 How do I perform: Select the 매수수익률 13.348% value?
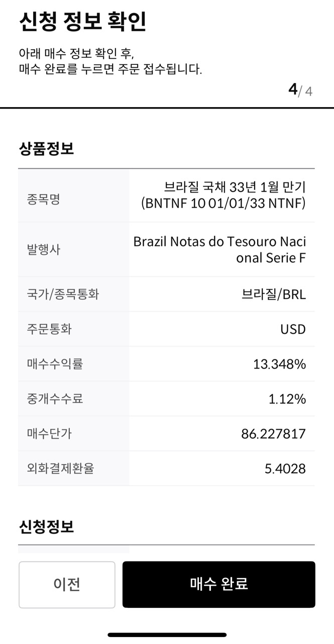click(279, 364)
